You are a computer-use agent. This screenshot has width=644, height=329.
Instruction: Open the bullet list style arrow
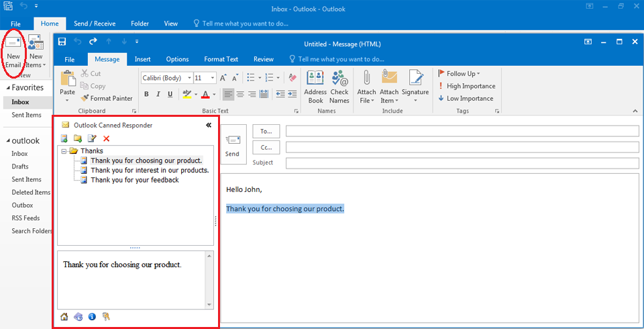pos(260,78)
